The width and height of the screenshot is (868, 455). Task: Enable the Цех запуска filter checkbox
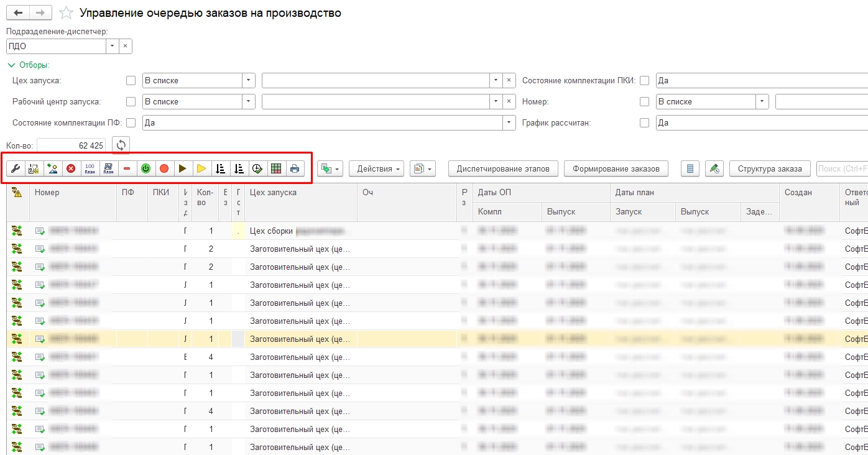coord(131,81)
